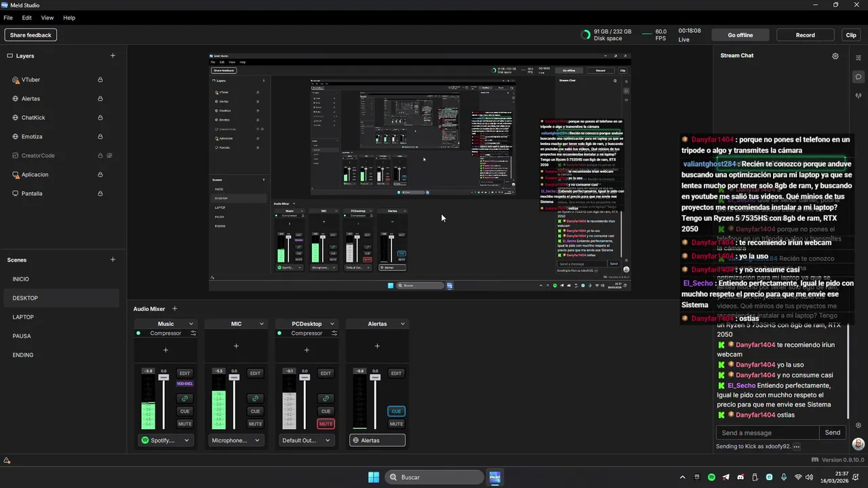Expand the Alertas track header dropdown

[x=402, y=324]
